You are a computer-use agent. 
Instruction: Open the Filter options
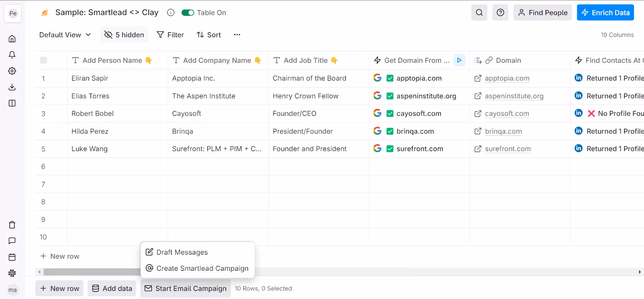(x=170, y=35)
